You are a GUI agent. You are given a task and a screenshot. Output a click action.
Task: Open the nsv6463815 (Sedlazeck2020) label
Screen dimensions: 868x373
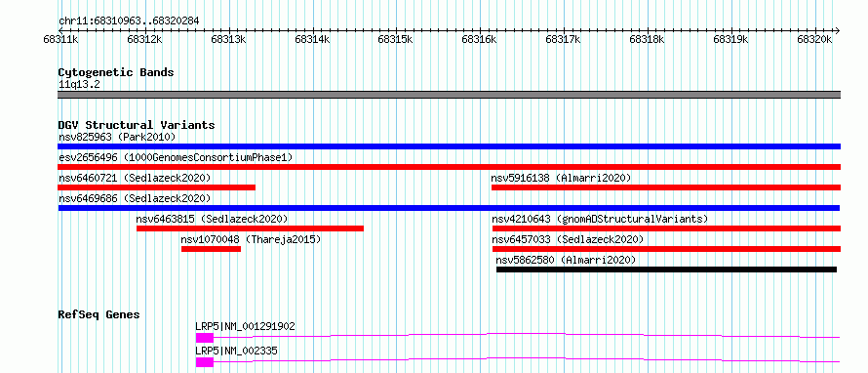[212, 219]
